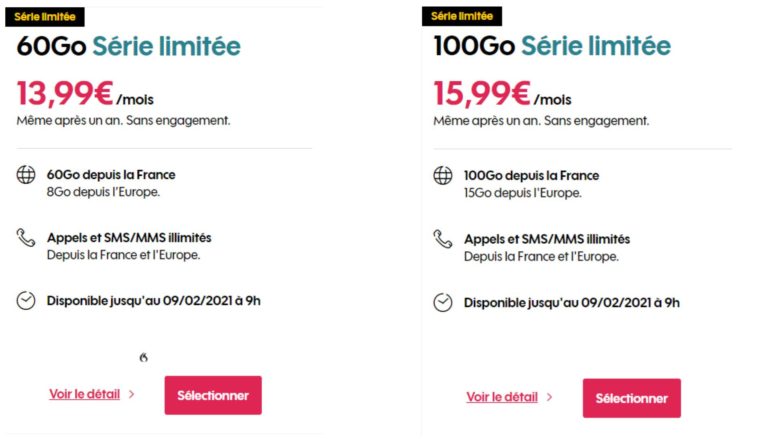
Task: Click the small flame icon in the 60Go card
Action: coord(144,357)
